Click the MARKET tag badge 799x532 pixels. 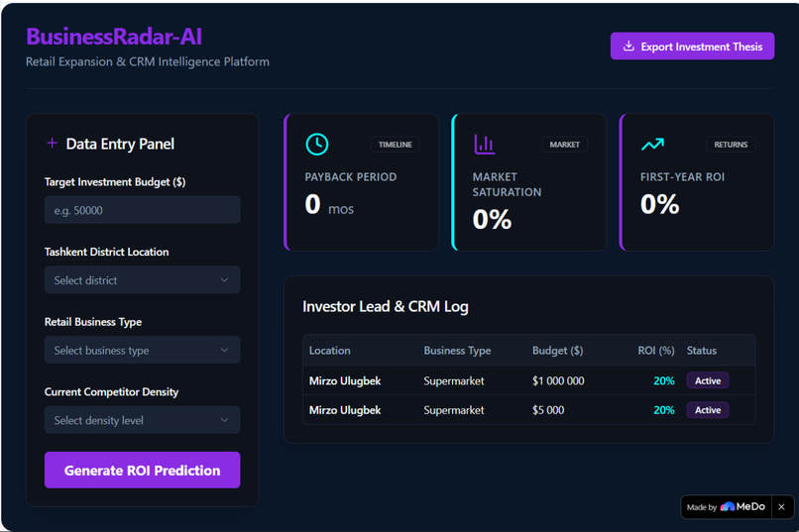[564, 145]
